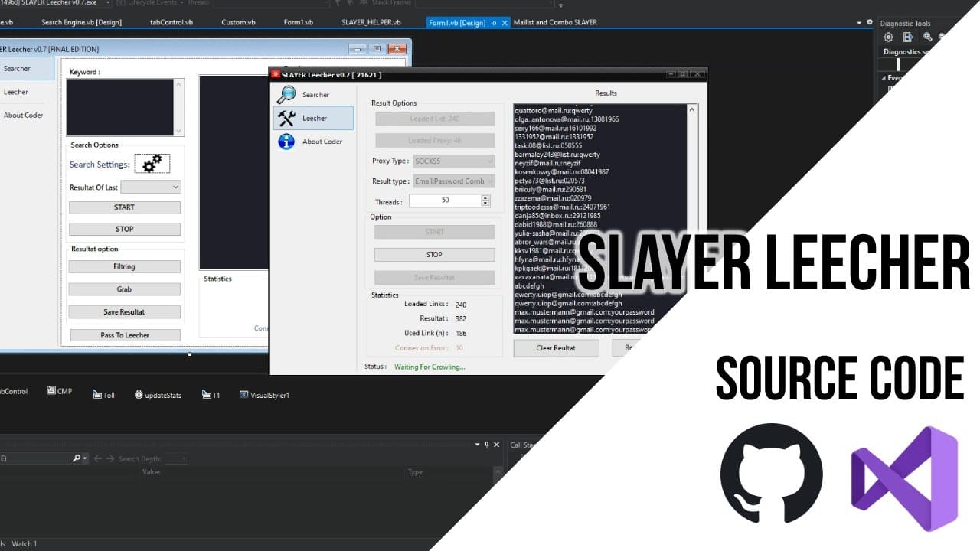This screenshot has width=980, height=551.
Task: Open the Result type Email:Password Comb dropdown
Action: click(x=454, y=181)
